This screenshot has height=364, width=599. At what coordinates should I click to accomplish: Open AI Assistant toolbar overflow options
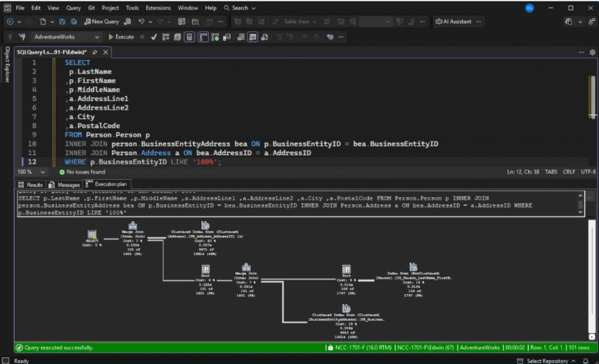[x=479, y=22]
